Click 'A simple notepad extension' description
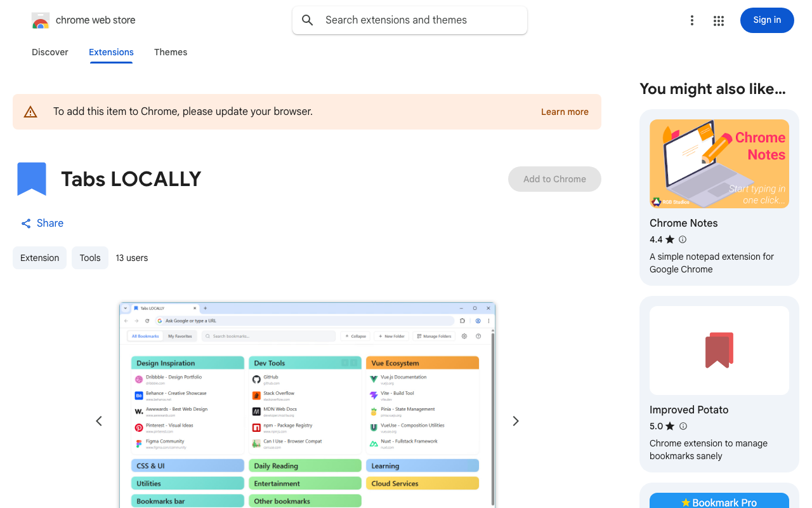 [712, 263]
